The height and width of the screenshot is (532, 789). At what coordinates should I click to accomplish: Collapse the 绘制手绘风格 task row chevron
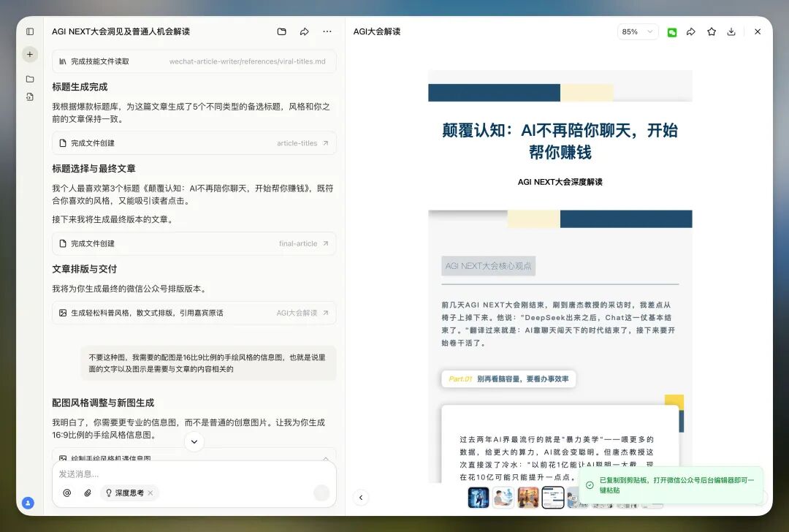[x=326, y=459]
